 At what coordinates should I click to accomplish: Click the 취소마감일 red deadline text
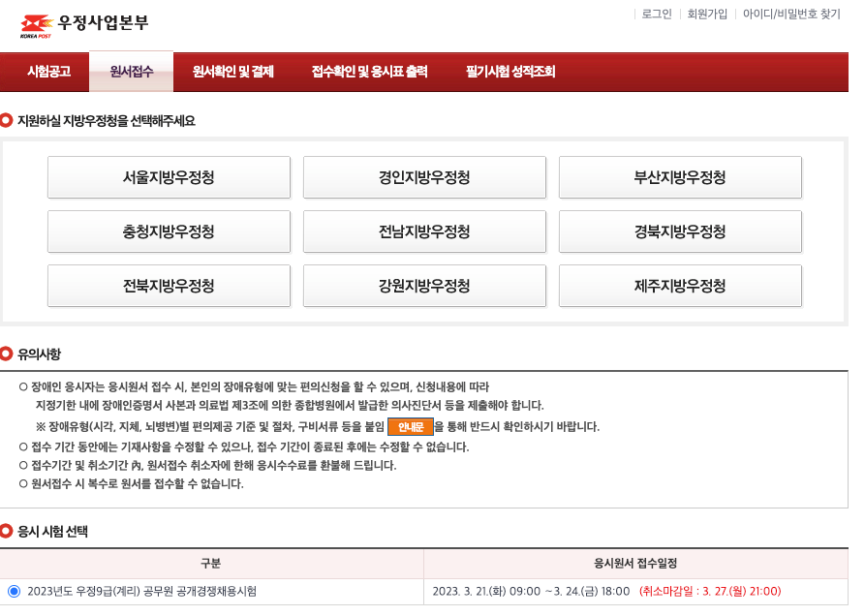tap(710, 591)
